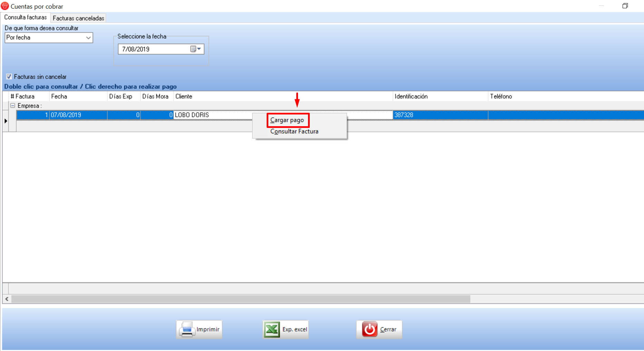Sort by the Cliente column header
Image resolution: width=644 pixels, height=351 pixels.
184,96
